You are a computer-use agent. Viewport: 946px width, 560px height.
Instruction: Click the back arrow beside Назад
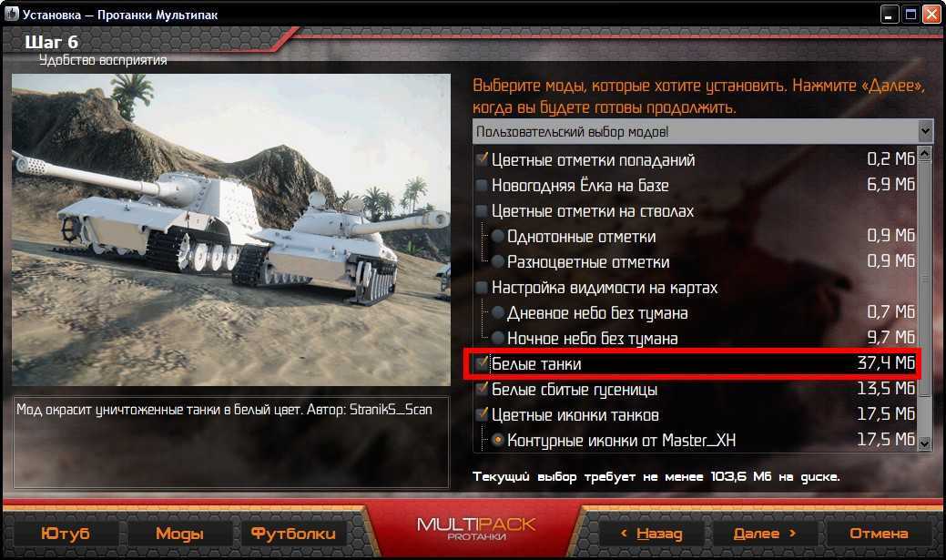[624, 533]
